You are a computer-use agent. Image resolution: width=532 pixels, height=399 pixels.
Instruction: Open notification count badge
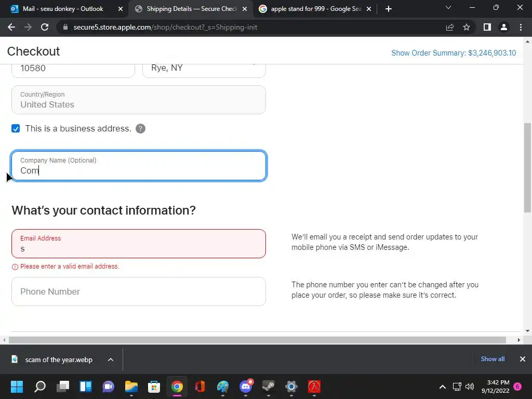[x=517, y=387]
